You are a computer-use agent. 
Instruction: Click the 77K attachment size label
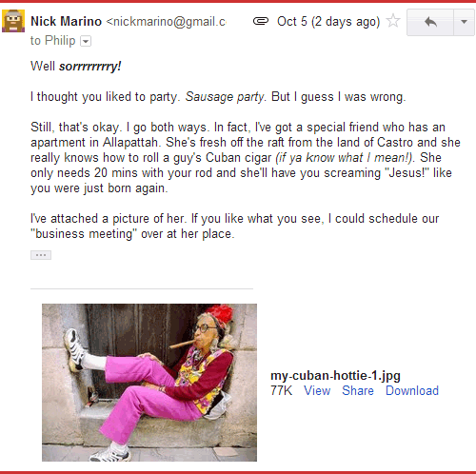(281, 390)
